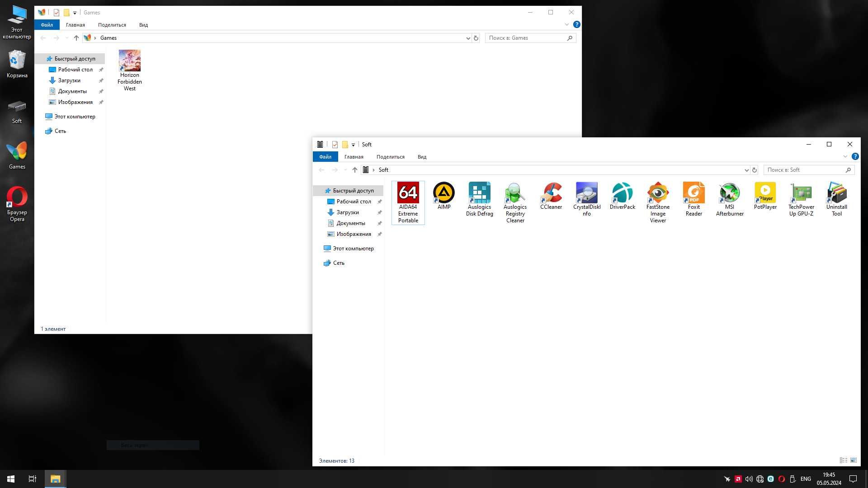Screen dimensions: 868x488
Task: Open the clock showing 19:45
Action: click(x=829, y=479)
